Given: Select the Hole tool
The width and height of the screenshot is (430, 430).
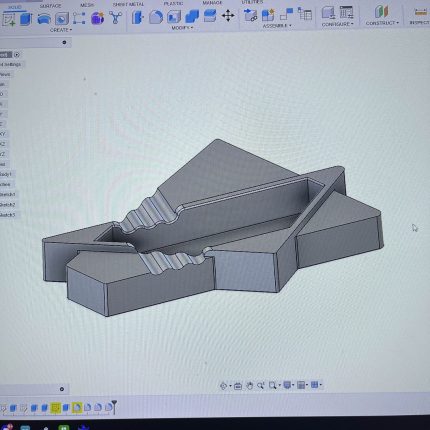Looking at the screenshot, I should tap(62, 19).
